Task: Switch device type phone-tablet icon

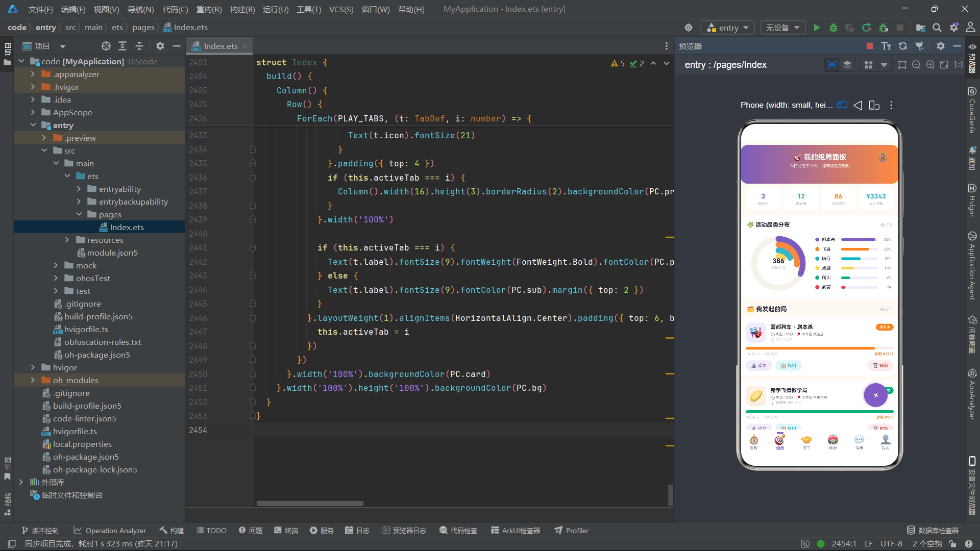Action: pyautogui.click(x=874, y=105)
